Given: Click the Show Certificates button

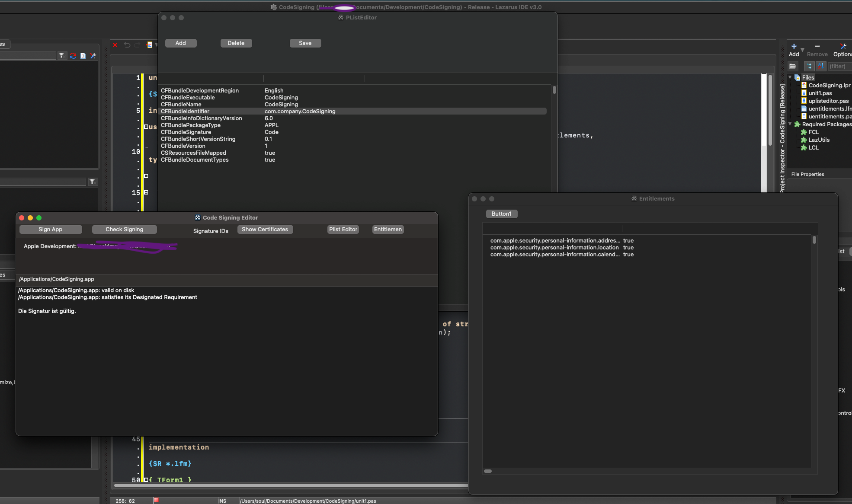Looking at the screenshot, I should coord(265,230).
